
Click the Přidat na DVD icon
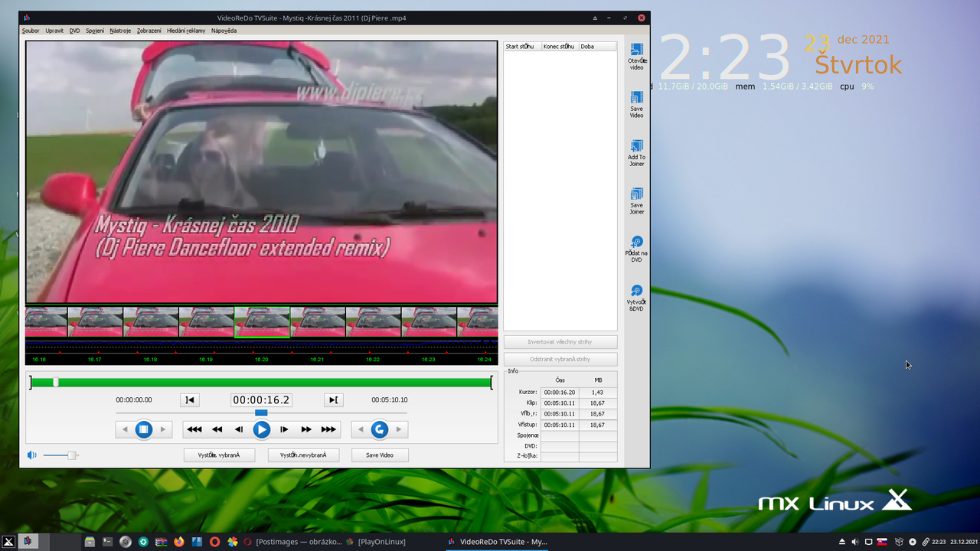click(636, 243)
